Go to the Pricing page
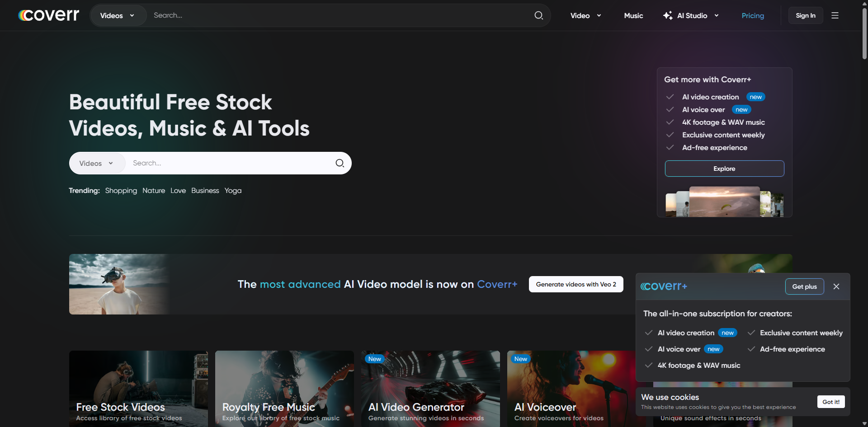 click(753, 15)
